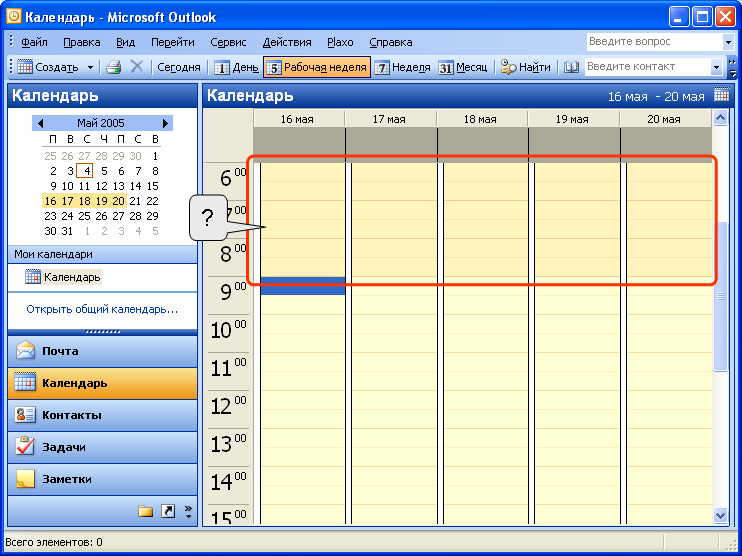
Task: Click the Print icon in toolbar
Action: (114, 67)
